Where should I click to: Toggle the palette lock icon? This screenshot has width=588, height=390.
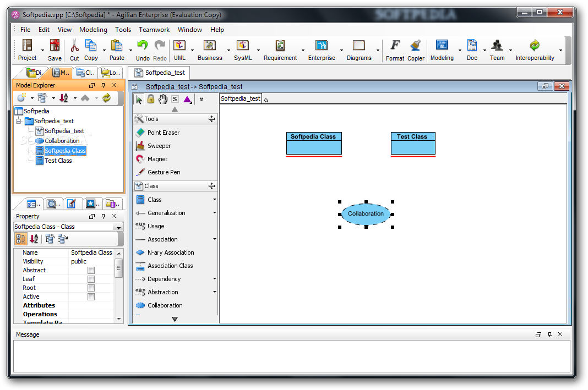coord(151,99)
